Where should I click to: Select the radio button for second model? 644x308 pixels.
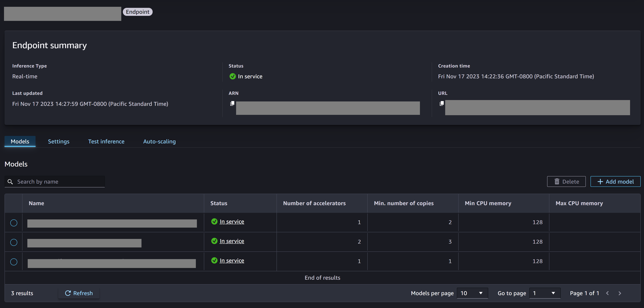point(14,242)
